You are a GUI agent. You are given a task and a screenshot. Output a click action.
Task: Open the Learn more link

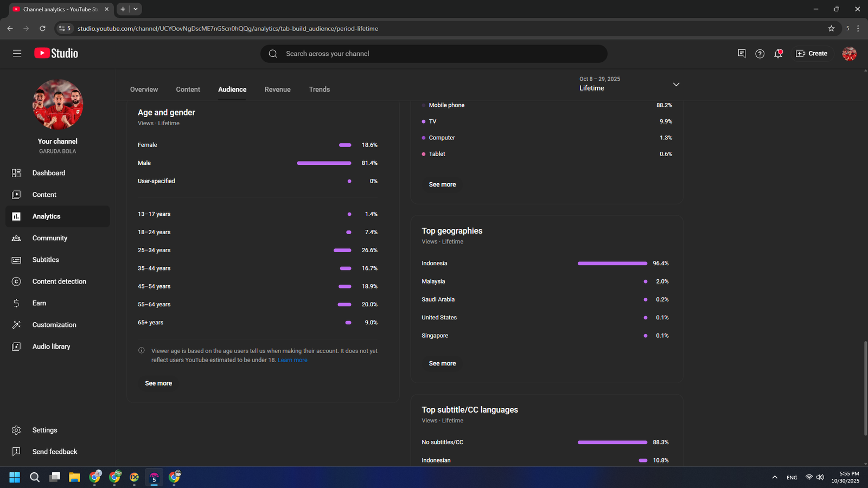292,360
